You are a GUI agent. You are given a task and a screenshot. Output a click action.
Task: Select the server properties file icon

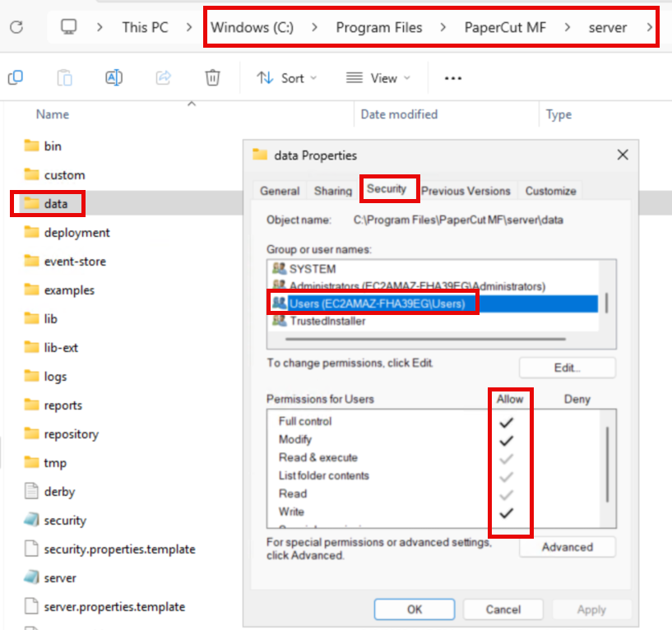(31, 577)
